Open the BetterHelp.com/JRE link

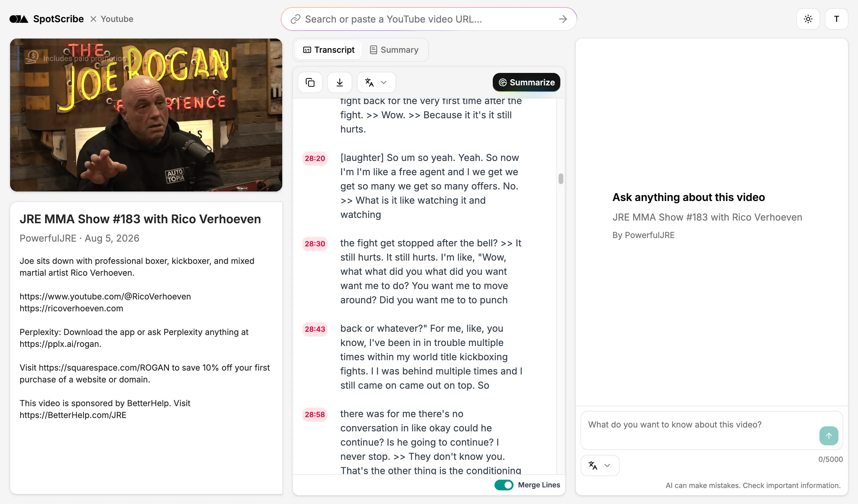coord(73,415)
